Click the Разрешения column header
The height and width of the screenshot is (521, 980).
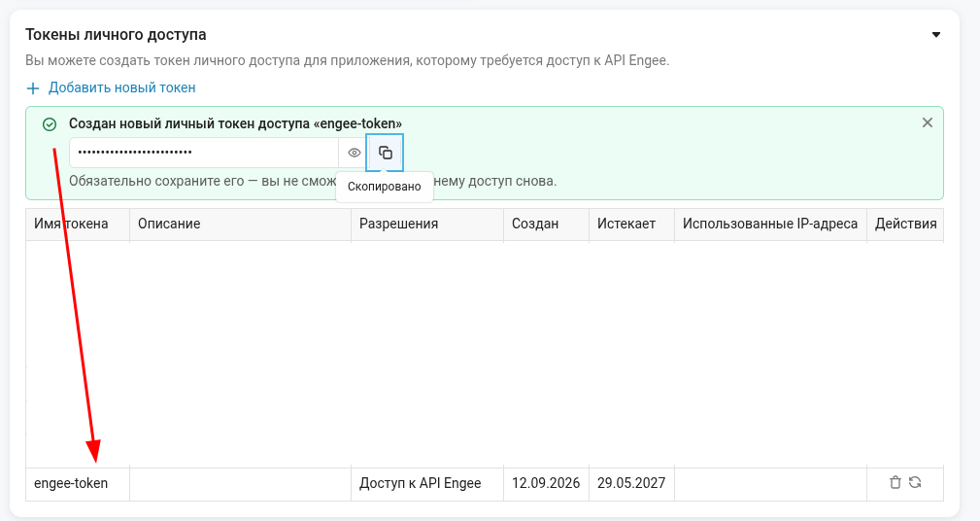click(427, 224)
